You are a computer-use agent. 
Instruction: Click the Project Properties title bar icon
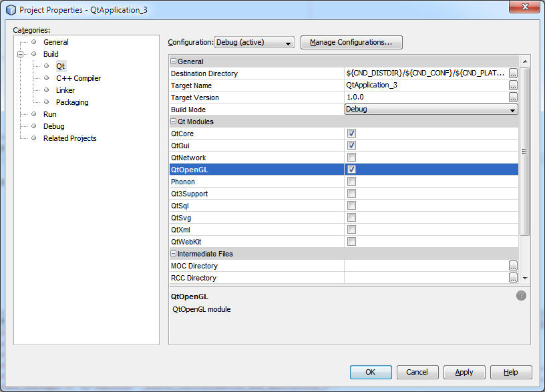point(11,10)
